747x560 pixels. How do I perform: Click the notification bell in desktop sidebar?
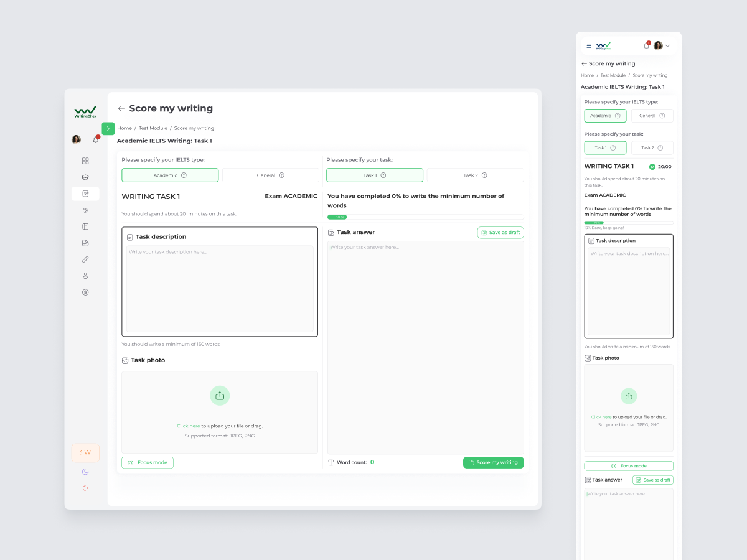pos(96,139)
